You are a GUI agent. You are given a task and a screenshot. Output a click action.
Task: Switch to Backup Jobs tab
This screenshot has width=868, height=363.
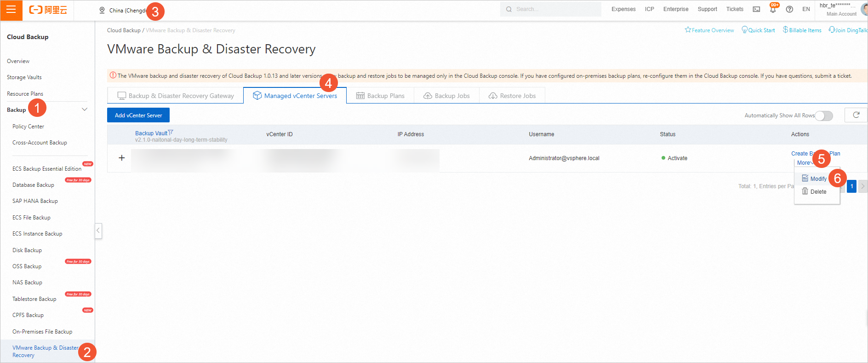(x=446, y=96)
